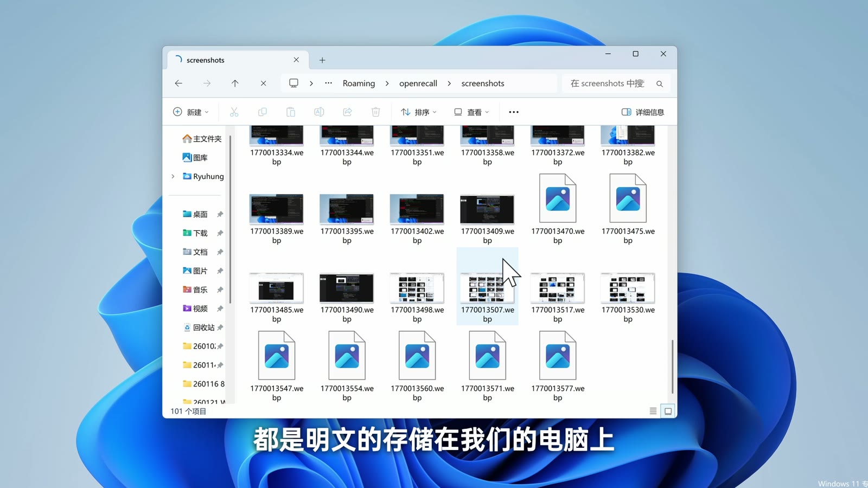This screenshot has width=868, height=488.
Task: Toggle the 详细信息 details pane
Action: pos(643,112)
